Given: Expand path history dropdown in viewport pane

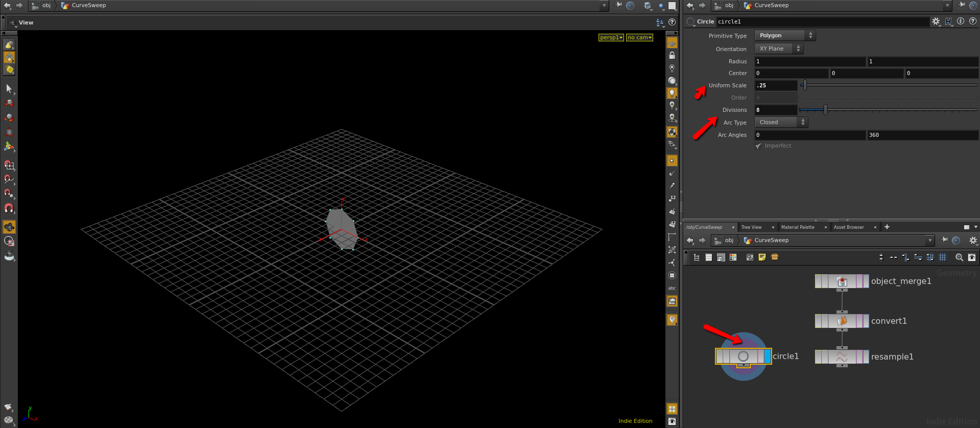Looking at the screenshot, I should point(604,6).
